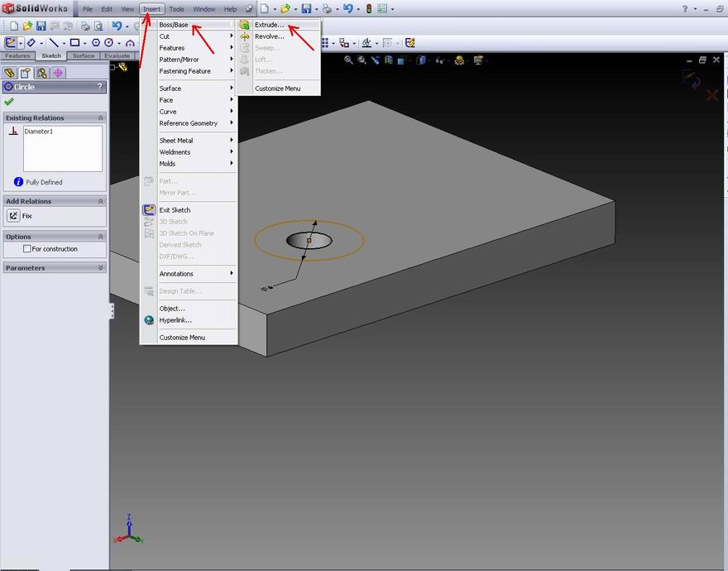Viewport: 728px width, 571px height.
Task: Toggle the Fix relation
Action: (13, 216)
